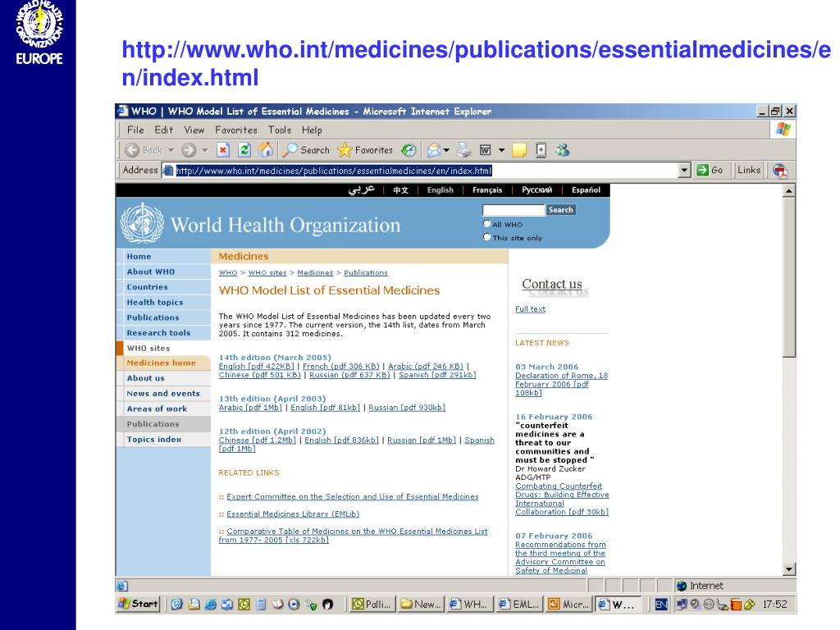
Task: Click the Mail envelope toolbar icon
Action: click(434, 151)
